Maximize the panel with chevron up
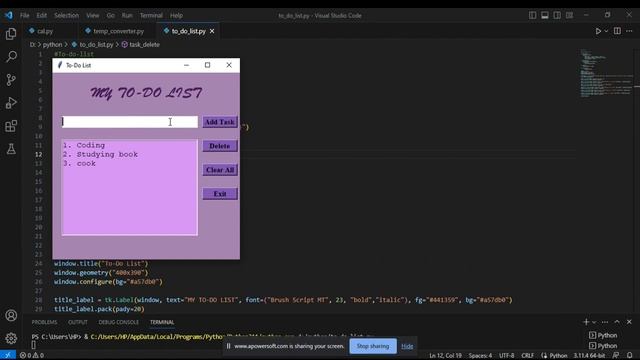Image resolution: width=640 pixels, height=360 pixels. point(617,322)
